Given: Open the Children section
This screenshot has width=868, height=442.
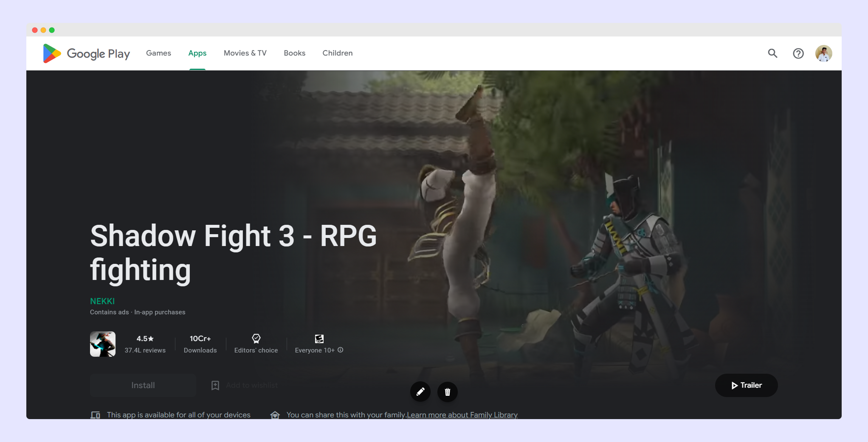Looking at the screenshot, I should pos(337,53).
